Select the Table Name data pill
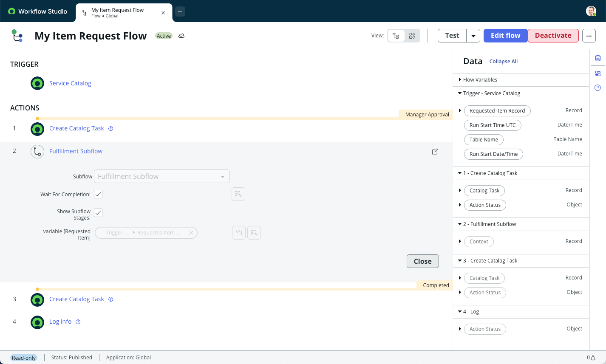This screenshot has width=606, height=364. pos(484,140)
